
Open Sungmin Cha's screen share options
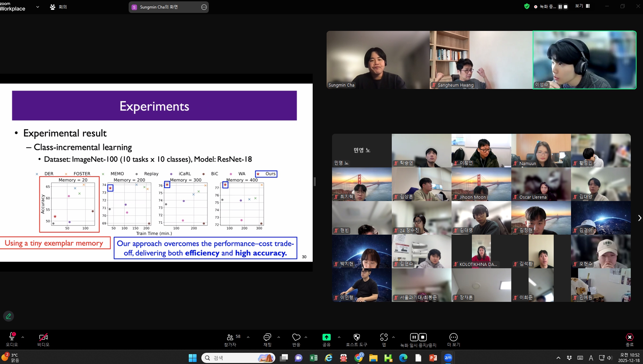[204, 7]
